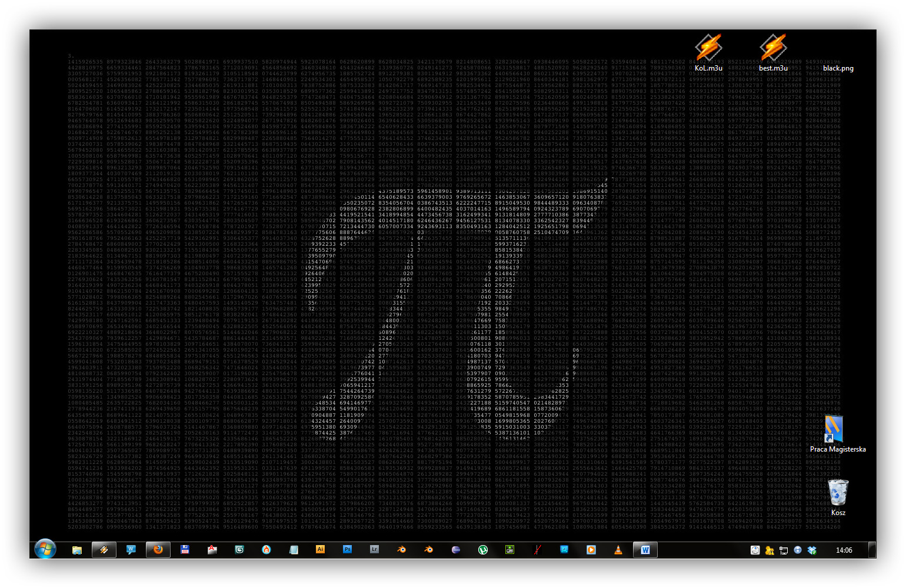Open the Notepad icon in the taskbar

(294, 550)
